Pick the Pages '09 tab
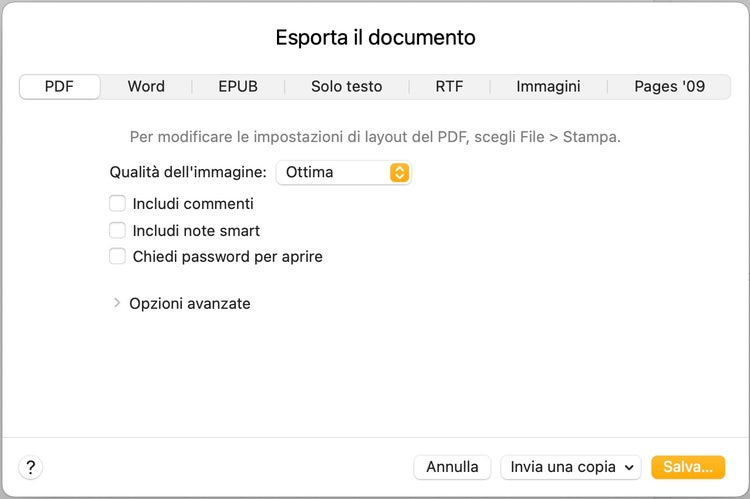Screen dimensions: 750x499 pyautogui.click(x=669, y=87)
